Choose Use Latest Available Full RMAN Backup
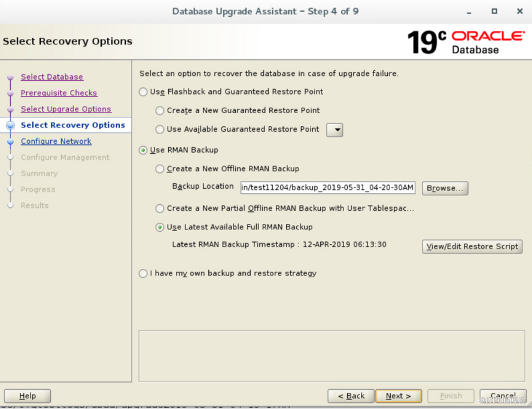Screen dimensions: 532x409 [x=160, y=228]
